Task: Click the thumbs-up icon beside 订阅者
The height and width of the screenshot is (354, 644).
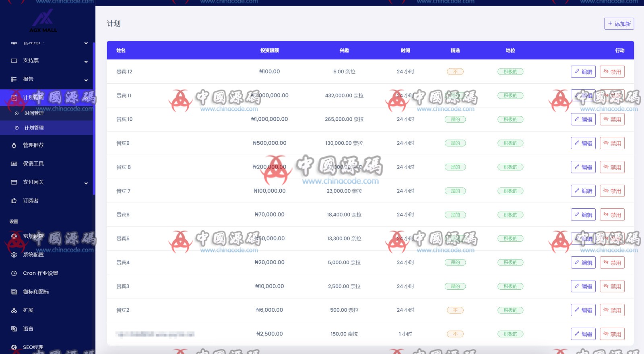Action: (x=14, y=201)
